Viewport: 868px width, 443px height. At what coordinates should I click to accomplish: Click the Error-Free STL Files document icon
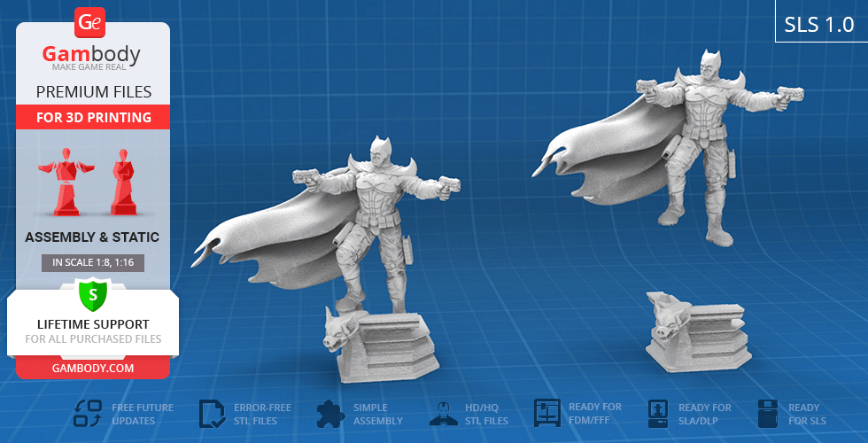pyautogui.click(x=211, y=414)
